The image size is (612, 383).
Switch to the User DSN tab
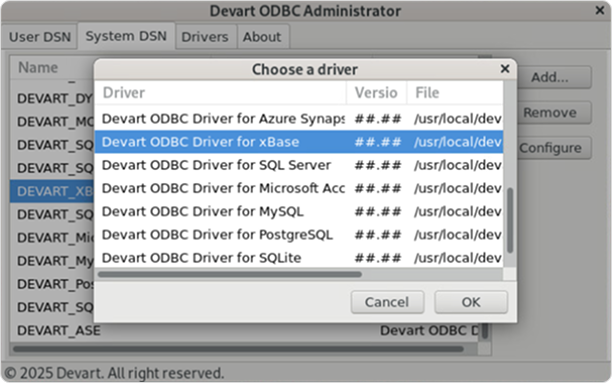(39, 37)
